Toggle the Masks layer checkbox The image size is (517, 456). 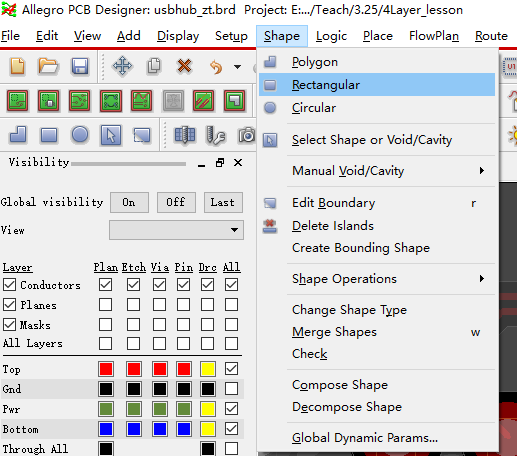tap(9, 325)
